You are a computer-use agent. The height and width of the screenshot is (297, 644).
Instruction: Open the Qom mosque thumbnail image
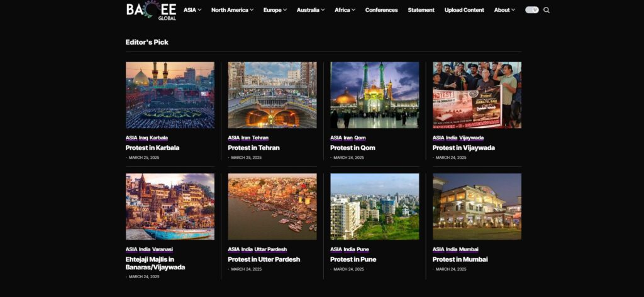(374, 95)
